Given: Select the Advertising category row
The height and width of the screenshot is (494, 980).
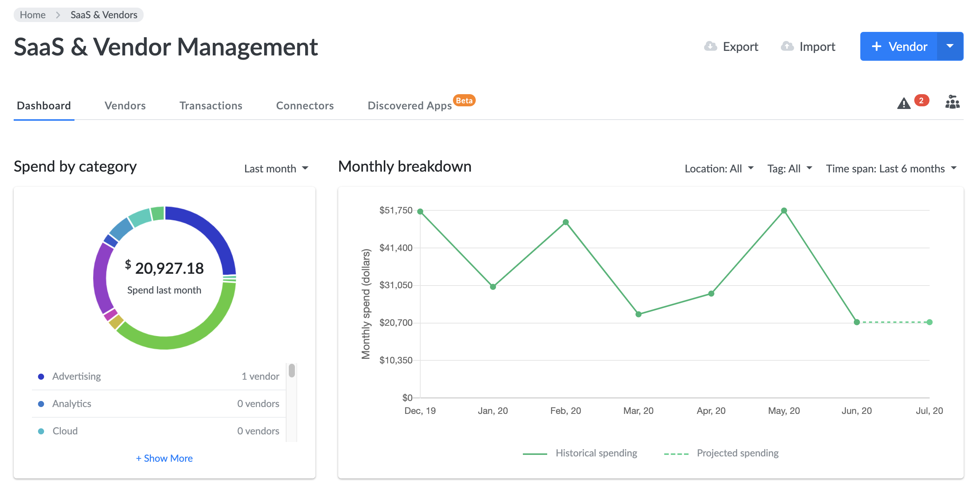Looking at the screenshot, I should pyautogui.click(x=158, y=377).
